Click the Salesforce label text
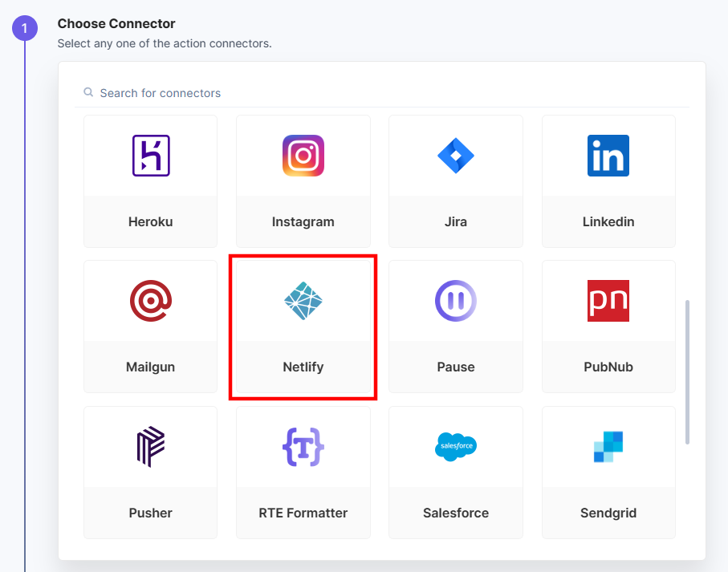Viewport: 728px width, 572px height. [x=455, y=513]
